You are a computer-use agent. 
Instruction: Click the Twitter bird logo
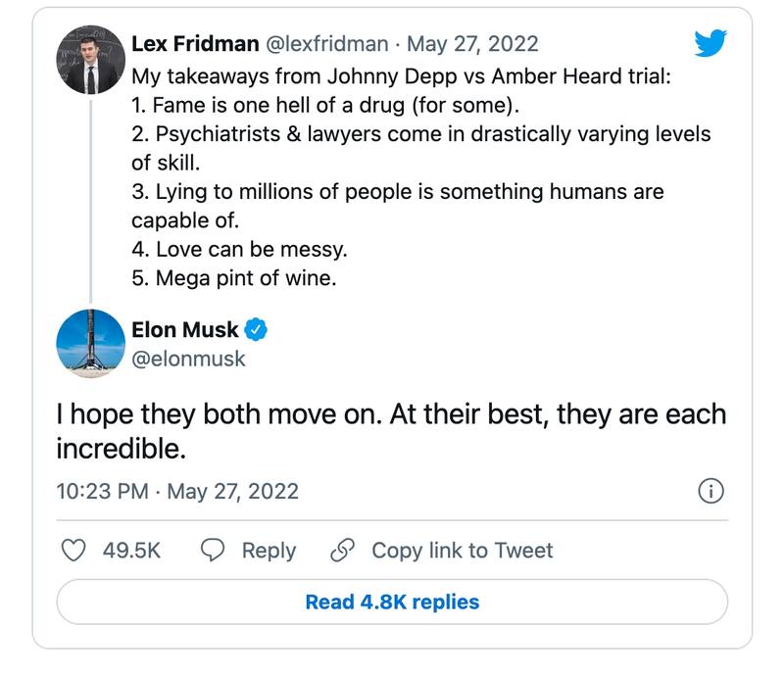point(709,42)
